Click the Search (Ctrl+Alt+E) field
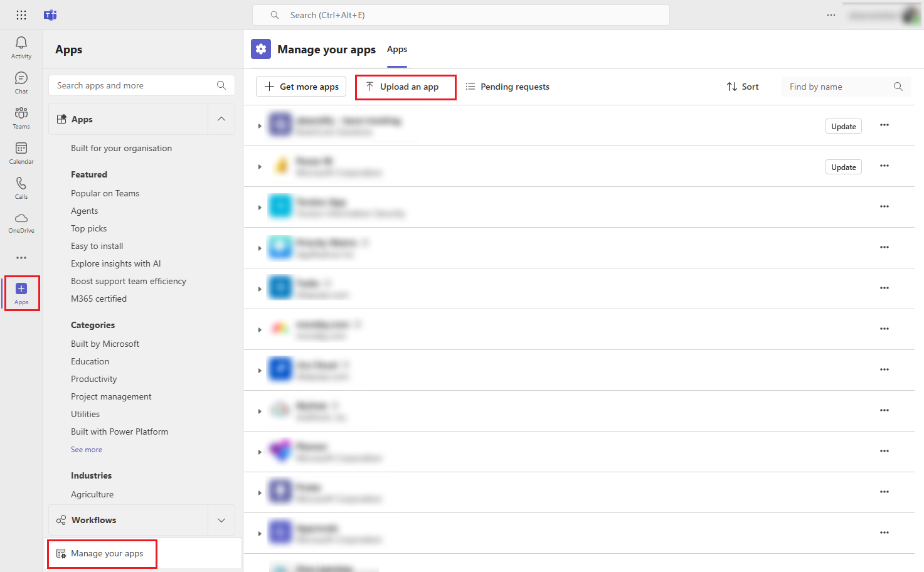924x572 pixels. click(x=461, y=15)
